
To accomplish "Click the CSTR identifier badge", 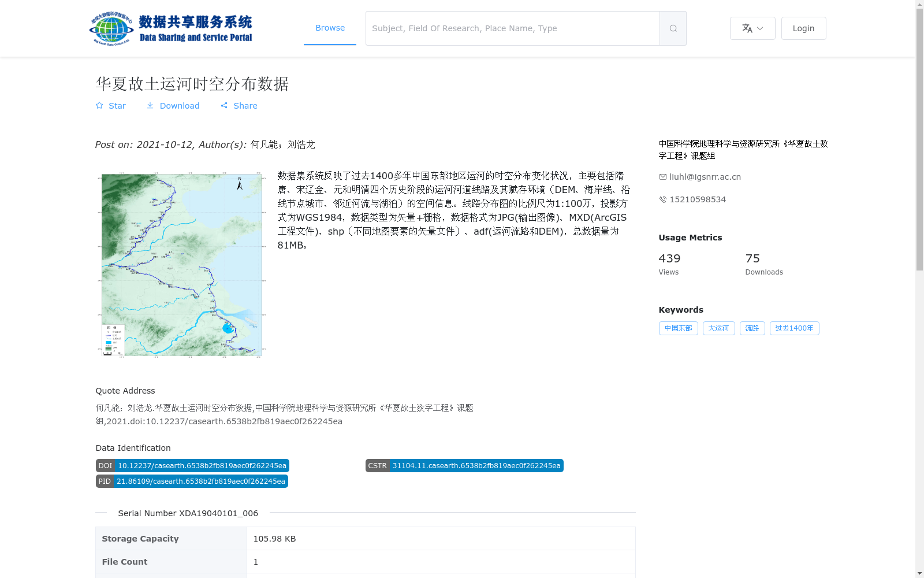I will (x=464, y=466).
